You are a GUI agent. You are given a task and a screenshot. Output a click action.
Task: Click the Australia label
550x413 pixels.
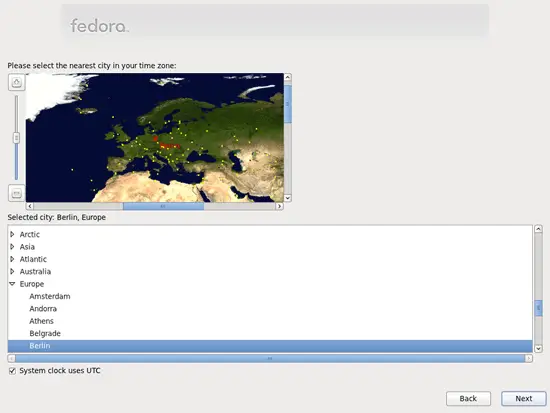(x=35, y=272)
